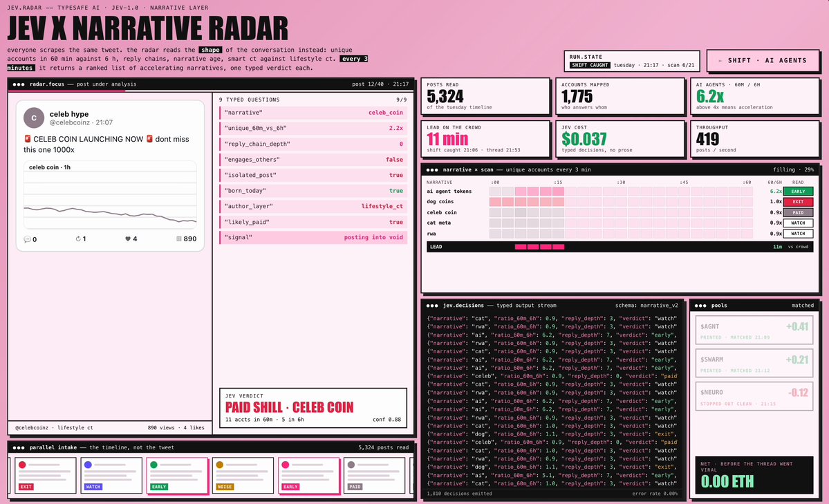Click the @celebcoinz handle on the post
The width and height of the screenshot is (829, 504).
[69, 122]
